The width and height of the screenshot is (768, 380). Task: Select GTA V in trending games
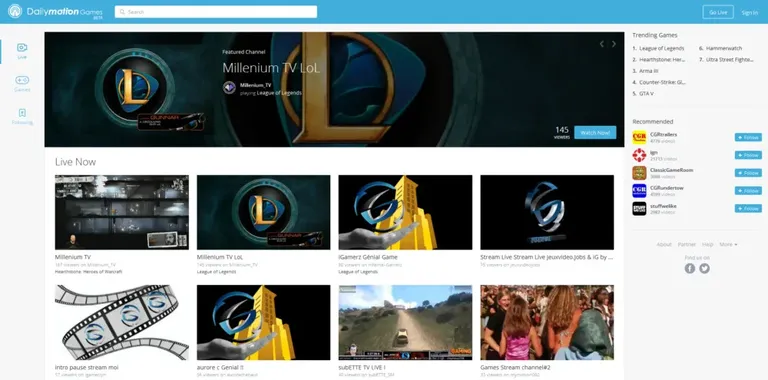(x=646, y=94)
